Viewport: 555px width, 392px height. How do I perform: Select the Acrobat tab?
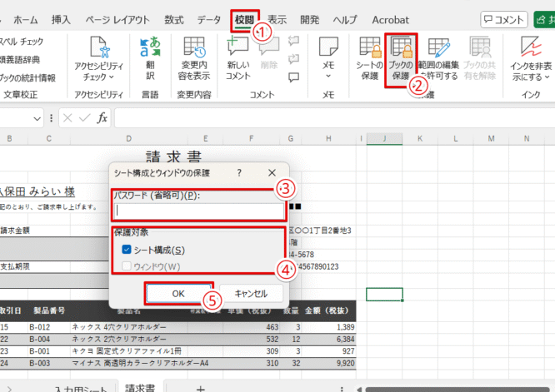pos(390,20)
